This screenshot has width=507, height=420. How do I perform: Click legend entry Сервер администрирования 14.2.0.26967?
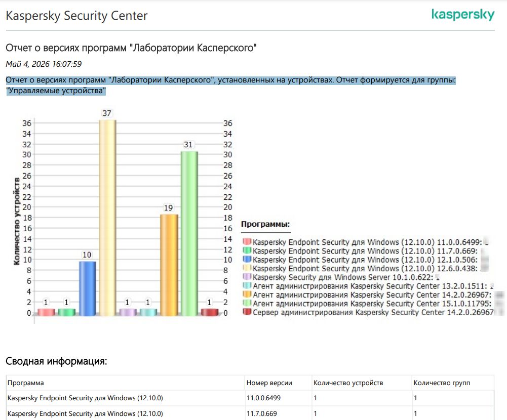click(373, 312)
